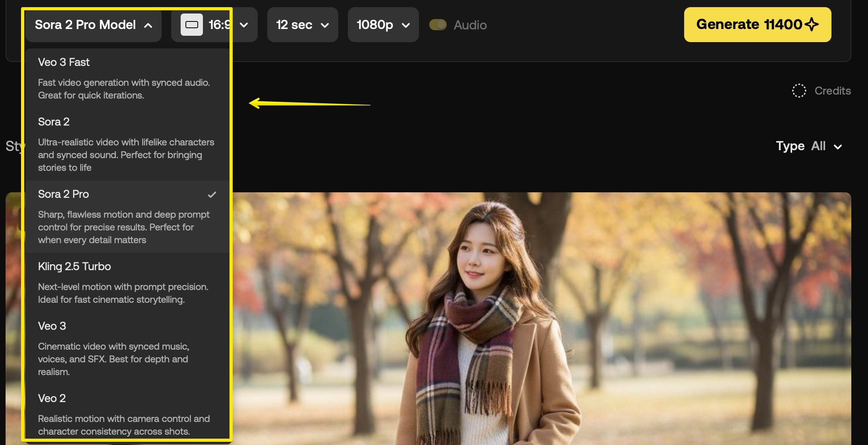Open the 12 sec duration dropdown
The width and height of the screenshot is (868, 445).
coord(302,25)
